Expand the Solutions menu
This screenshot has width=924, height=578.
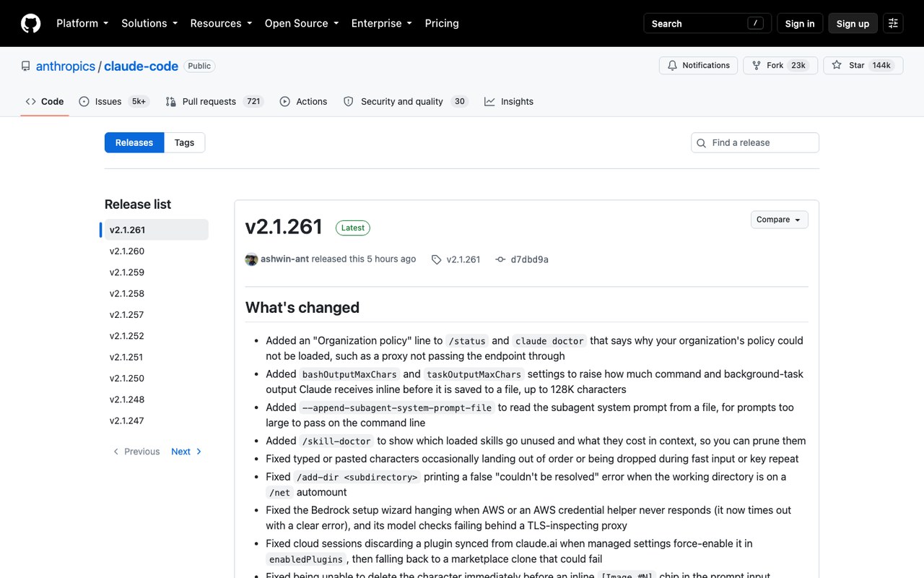coord(149,23)
